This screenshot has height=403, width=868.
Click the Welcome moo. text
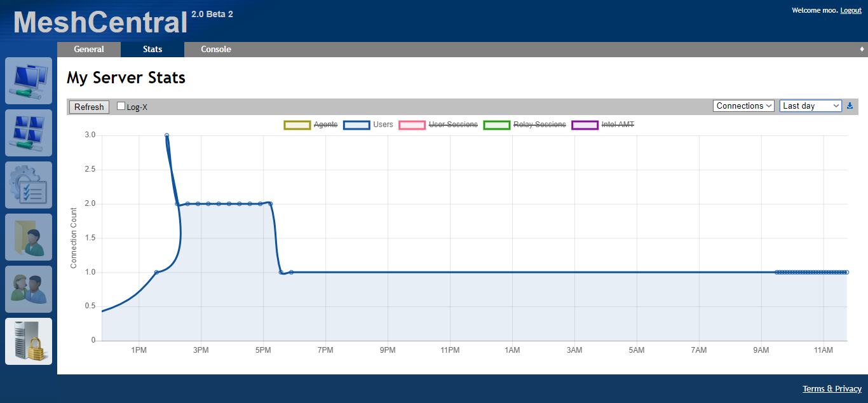(815, 10)
